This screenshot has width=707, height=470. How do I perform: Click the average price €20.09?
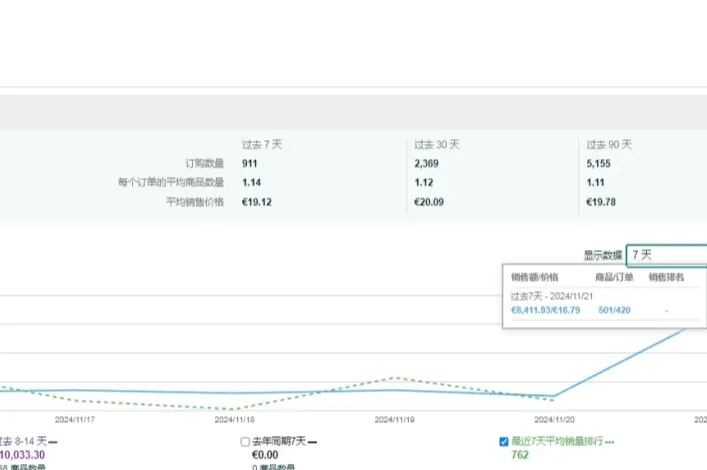tap(429, 202)
